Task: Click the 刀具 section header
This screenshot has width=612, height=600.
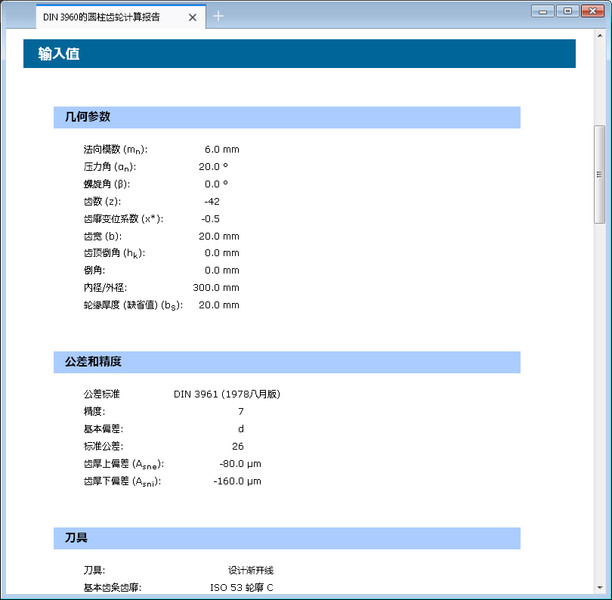Action: [x=286, y=538]
